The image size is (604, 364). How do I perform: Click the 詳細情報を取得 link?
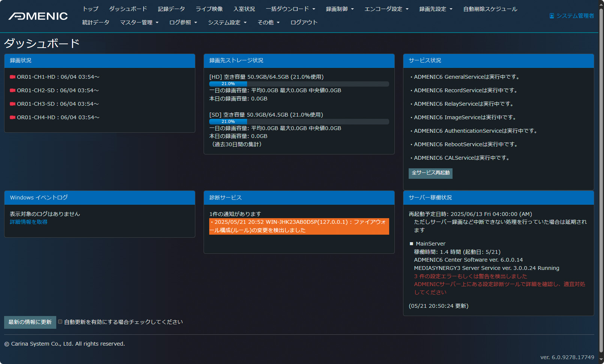click(x=28, y=222)
